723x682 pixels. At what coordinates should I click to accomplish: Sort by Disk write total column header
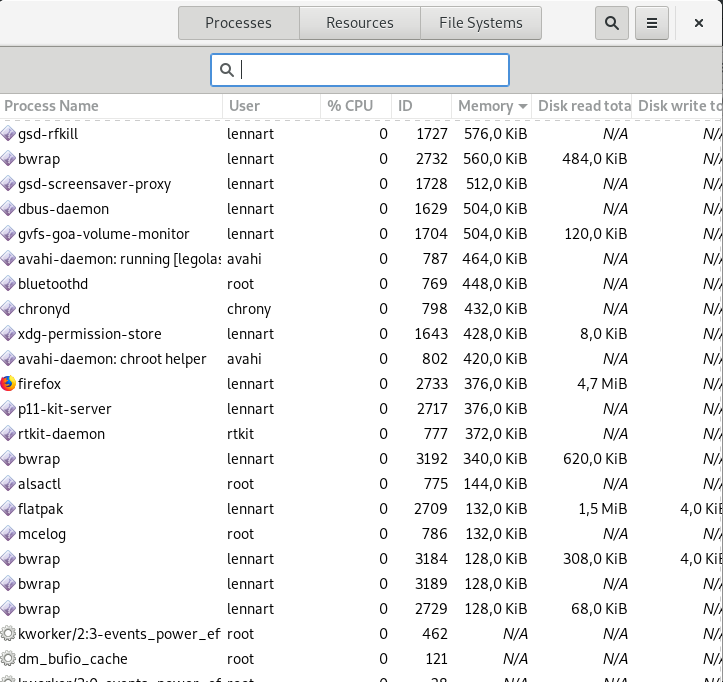[677, 106]
